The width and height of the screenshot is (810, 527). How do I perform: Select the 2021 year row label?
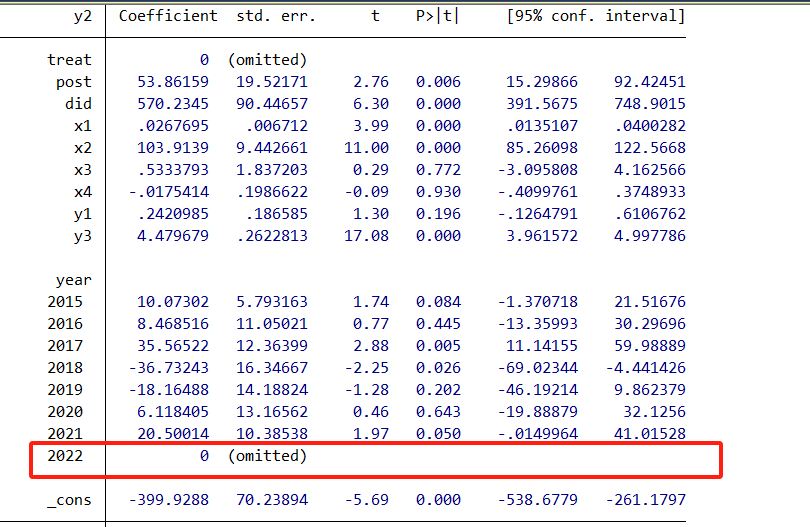(x=65, y=434)
